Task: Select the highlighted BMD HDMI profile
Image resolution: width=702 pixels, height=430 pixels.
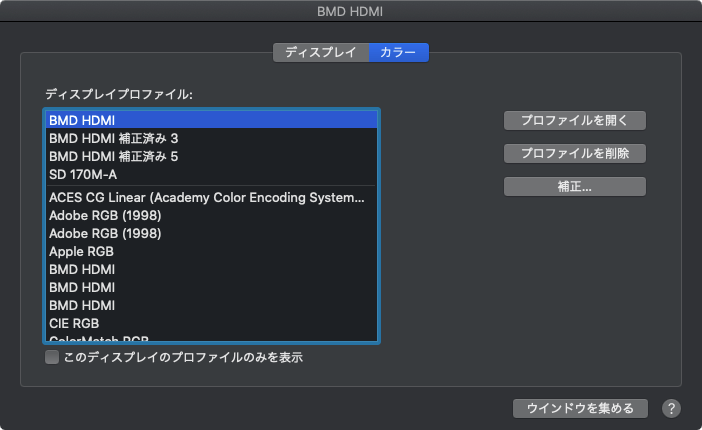Action: click(x=211, y=120)
